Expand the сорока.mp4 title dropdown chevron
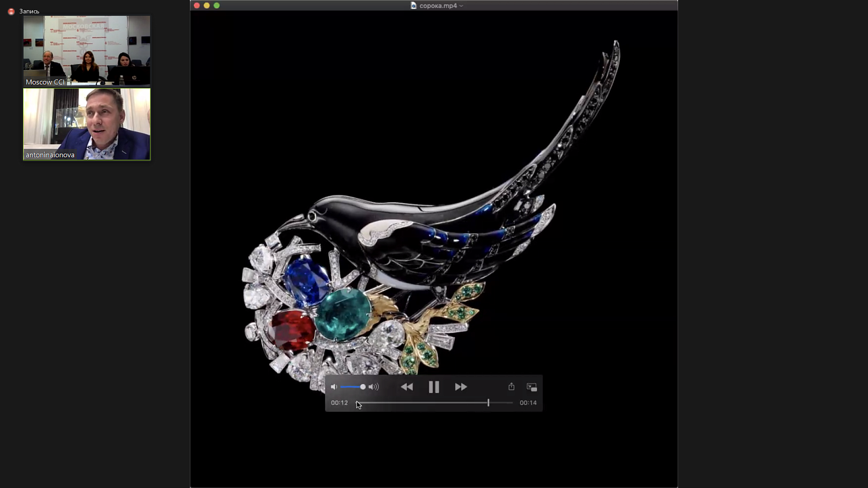 [461, 6]
